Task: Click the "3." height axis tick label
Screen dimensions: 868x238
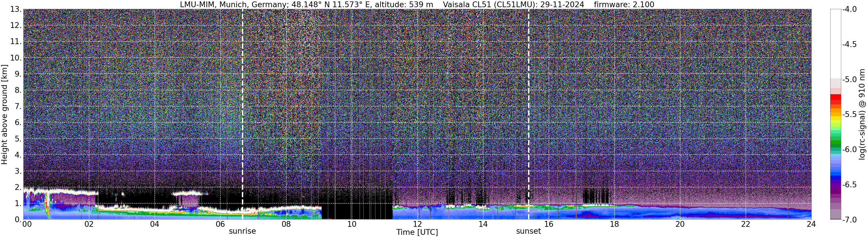Action: tap(18, 171)
